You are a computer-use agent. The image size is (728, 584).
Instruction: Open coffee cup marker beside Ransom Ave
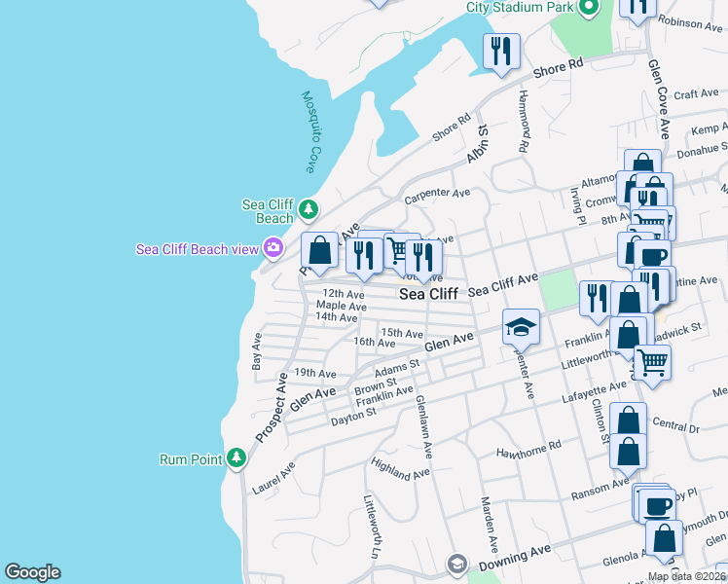coord(657,506)
